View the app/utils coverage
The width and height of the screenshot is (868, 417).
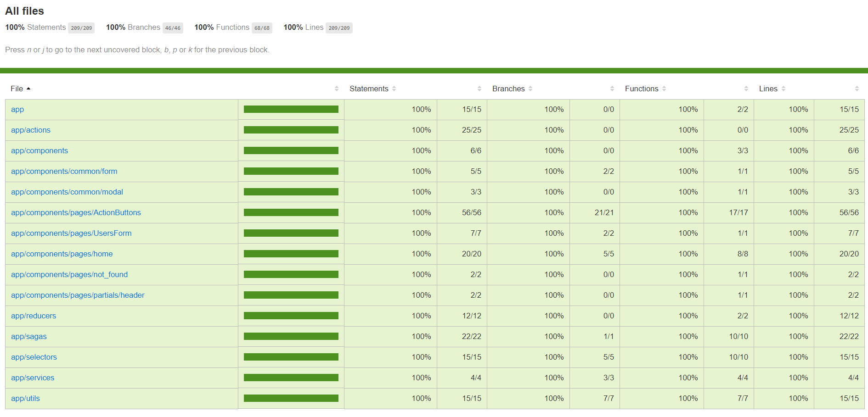coord(25,399)
